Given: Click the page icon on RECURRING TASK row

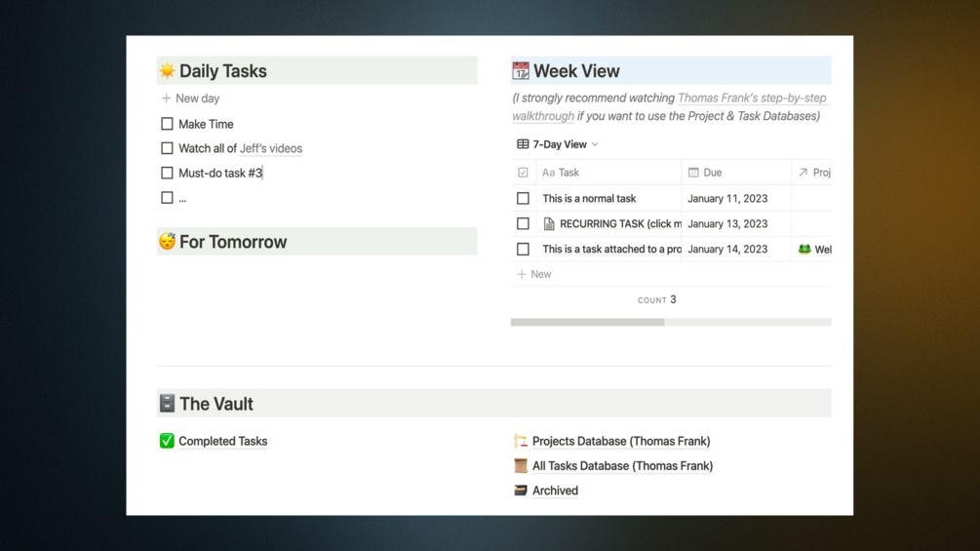Looking at the screenshot, I should point(549,223).
